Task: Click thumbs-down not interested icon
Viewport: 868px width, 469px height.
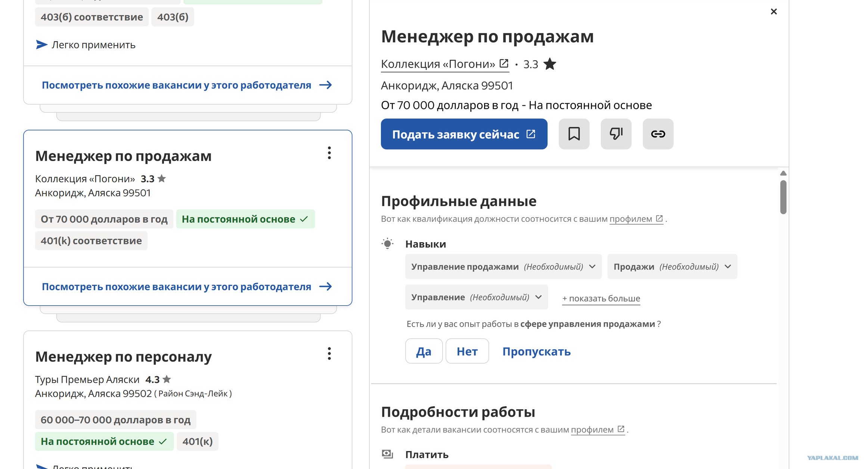Action: (616, 134)
